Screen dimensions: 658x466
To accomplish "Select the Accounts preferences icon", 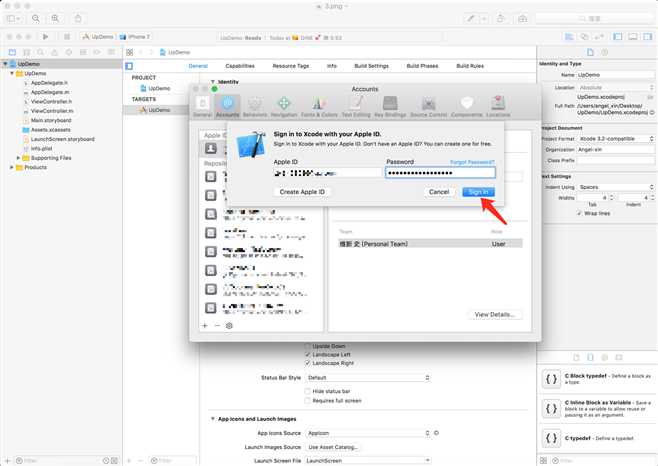I will click(227, 106).
